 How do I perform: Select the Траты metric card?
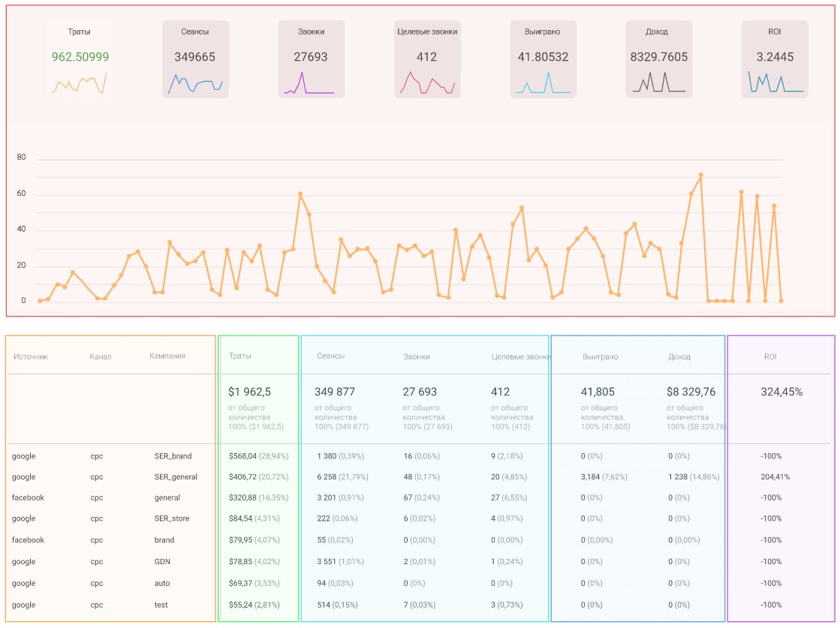click(x=79, y=59)
